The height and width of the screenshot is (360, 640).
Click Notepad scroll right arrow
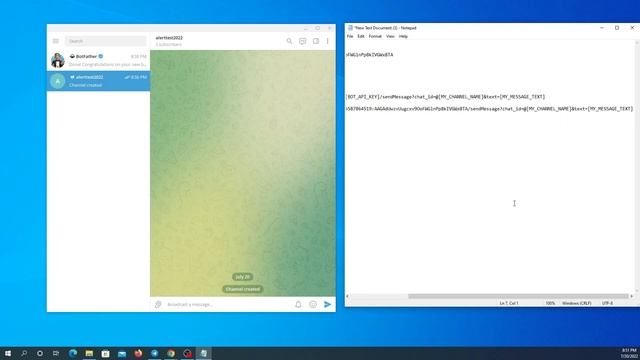pos(631,296)
